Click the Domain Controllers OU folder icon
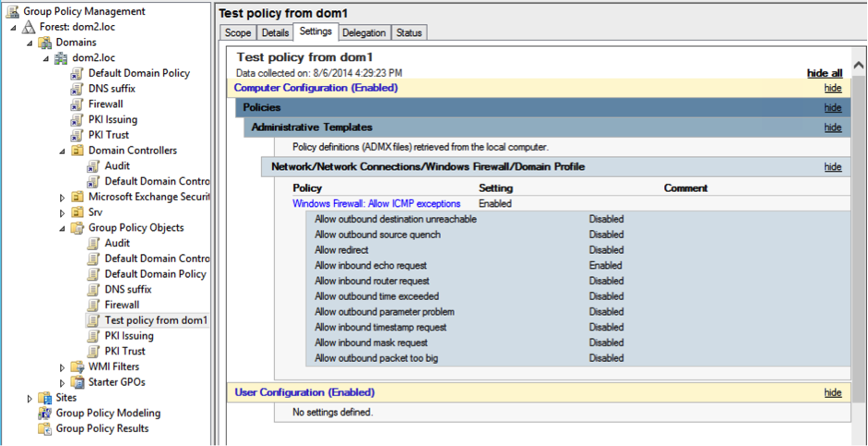This screenshot has width=868, height=446. 77,151
